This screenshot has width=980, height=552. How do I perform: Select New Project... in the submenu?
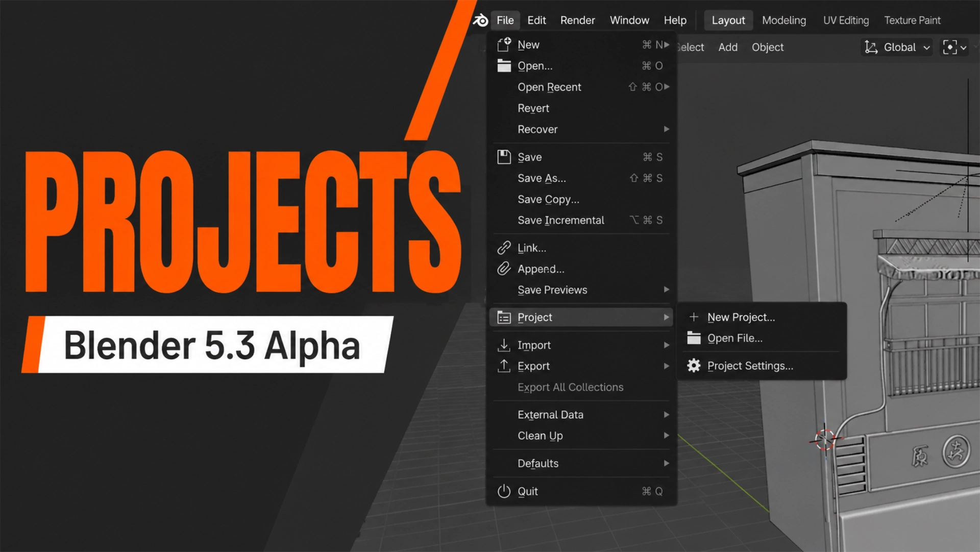(x=762, y=317)
